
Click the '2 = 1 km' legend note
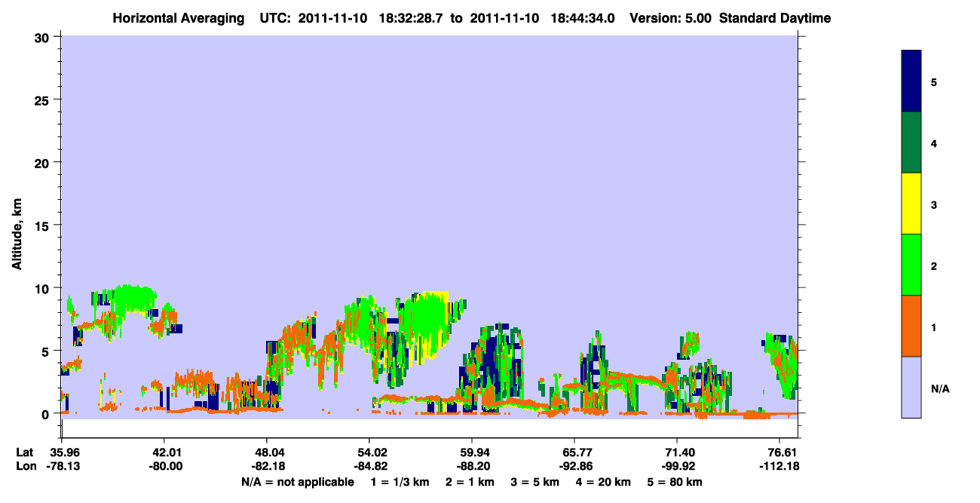click(x=470, y=482)
